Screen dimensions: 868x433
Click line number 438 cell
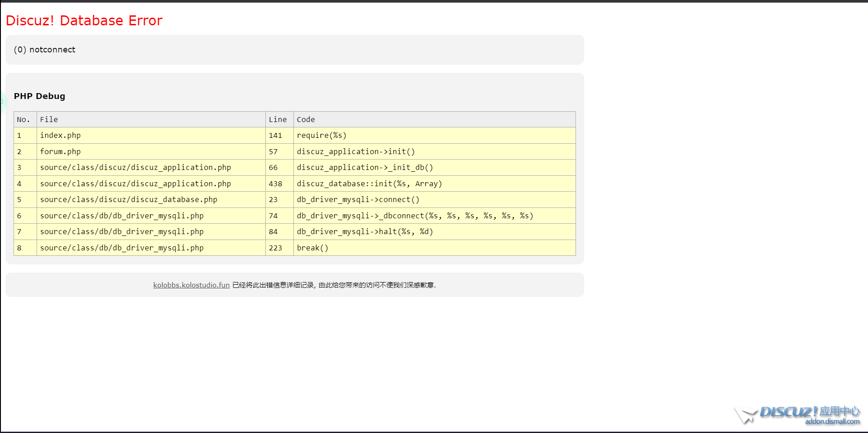pyautogui.click(x=275, y=184)
